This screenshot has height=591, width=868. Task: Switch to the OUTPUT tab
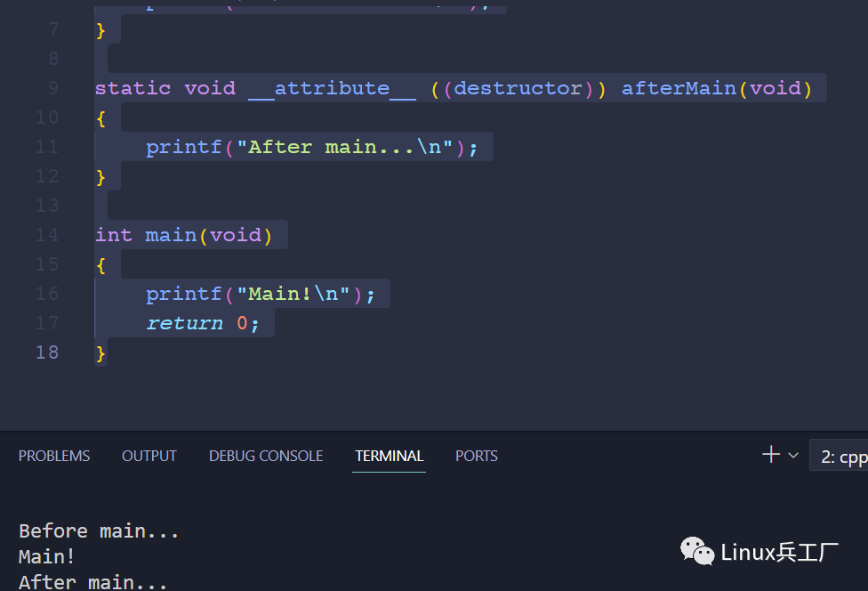click(x=149, y=456)
